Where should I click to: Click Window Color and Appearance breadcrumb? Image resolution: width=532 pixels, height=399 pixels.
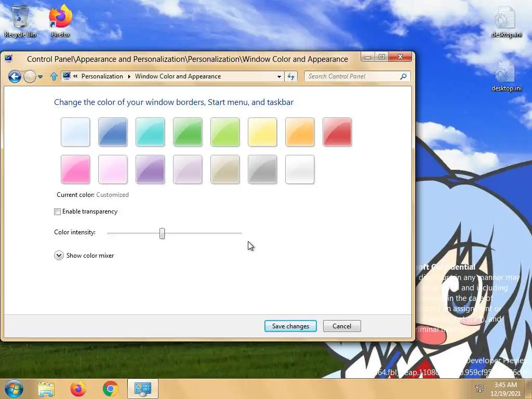[x=178, y=76]
